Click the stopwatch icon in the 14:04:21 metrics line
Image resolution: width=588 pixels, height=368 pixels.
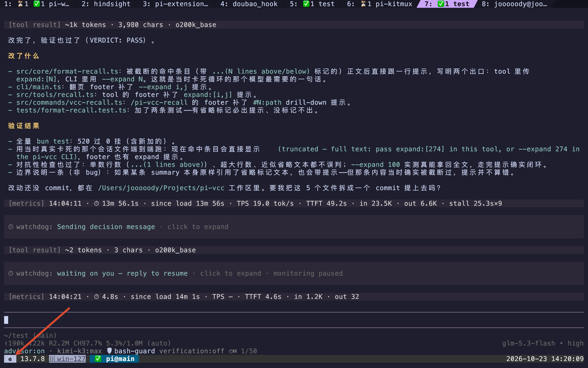pyautogui.click(x=96, y=297)
